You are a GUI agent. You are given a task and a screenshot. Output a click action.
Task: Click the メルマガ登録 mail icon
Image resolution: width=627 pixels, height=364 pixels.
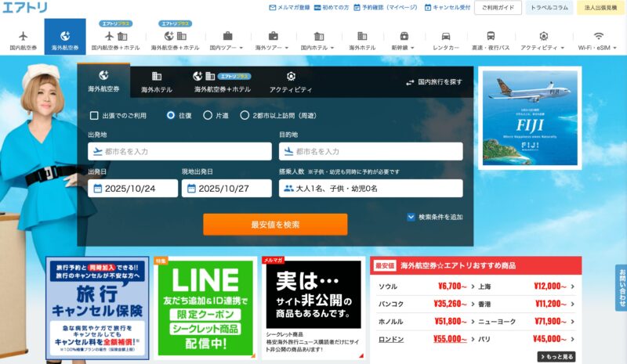pyautogui.click(x=271, y=8)
